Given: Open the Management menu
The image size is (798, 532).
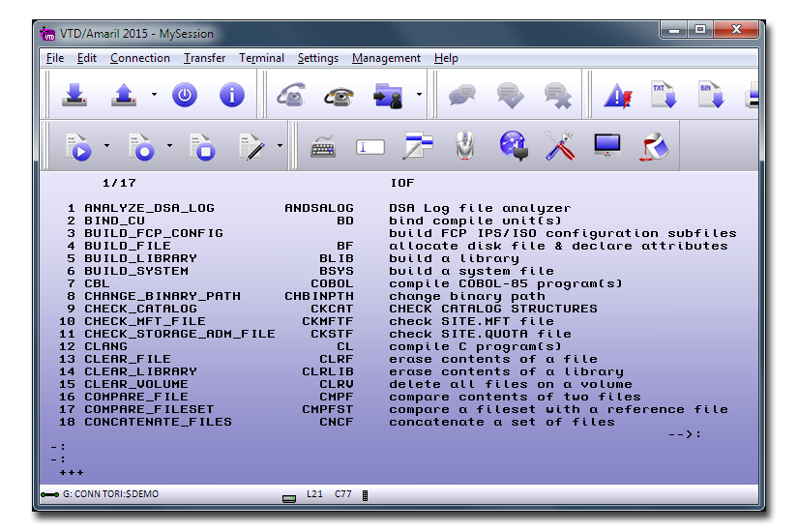Looking at the screenshot, I should pos(386,58).
